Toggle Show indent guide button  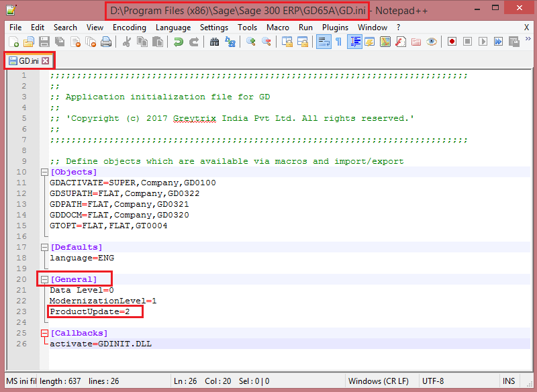[x=354, y=42]
